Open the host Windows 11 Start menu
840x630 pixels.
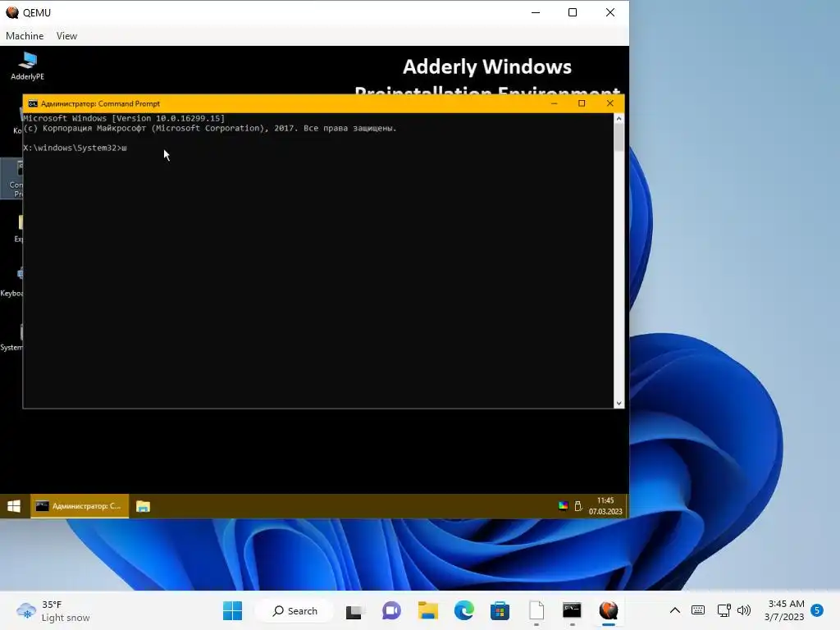point(232,610)
